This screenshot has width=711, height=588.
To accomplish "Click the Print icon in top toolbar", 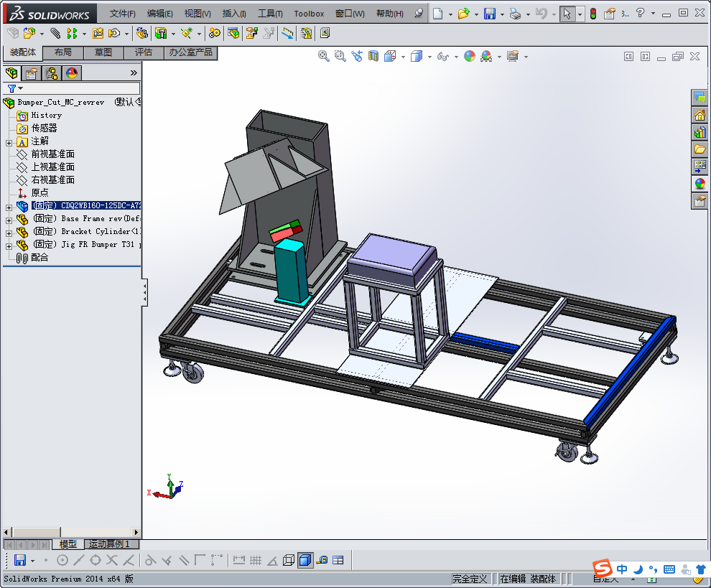I will [515, 14].
